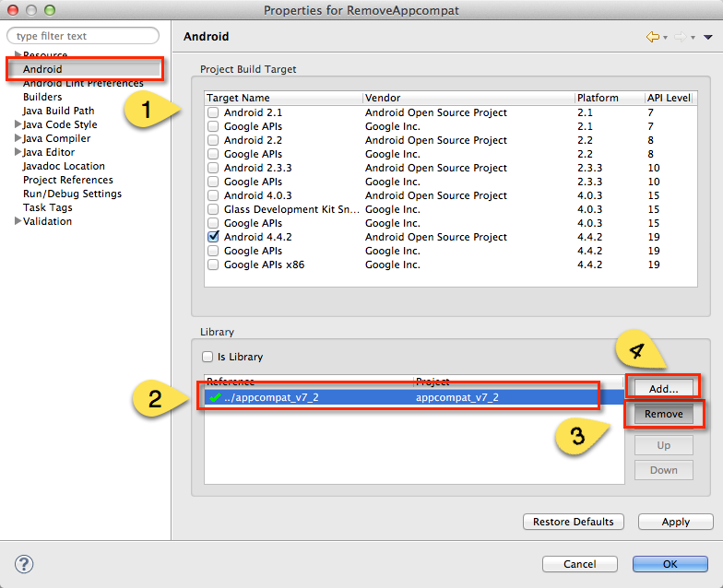
Task: Expand the Validation tree node
Action: [x=18, y=221]
